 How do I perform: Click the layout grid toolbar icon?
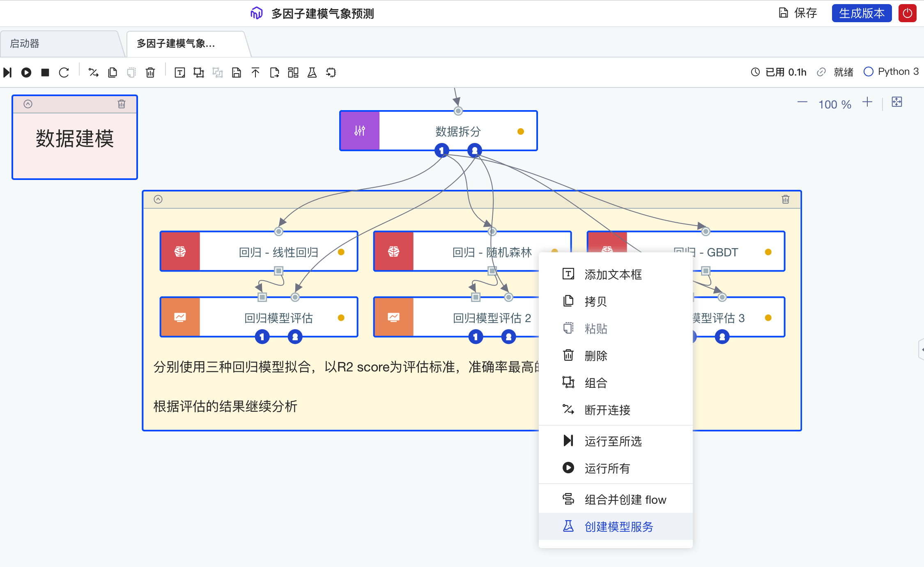pos(293,73)
